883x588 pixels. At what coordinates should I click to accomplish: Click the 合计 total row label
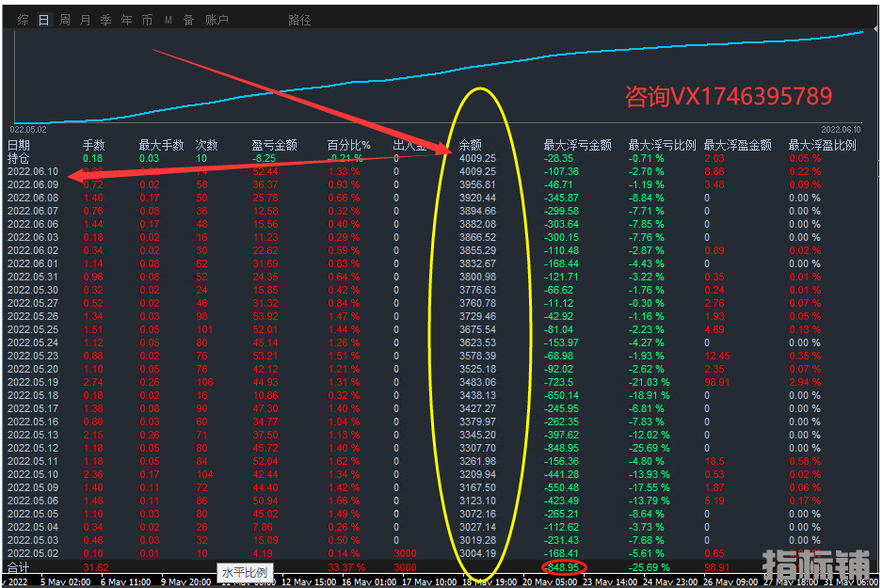tap(19, 567)
